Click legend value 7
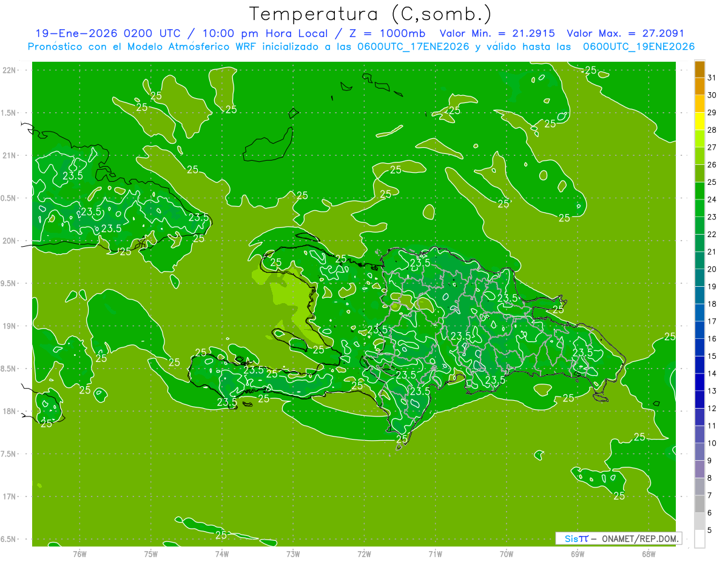Viewport: 728px width, 562px height. [710, 495]
